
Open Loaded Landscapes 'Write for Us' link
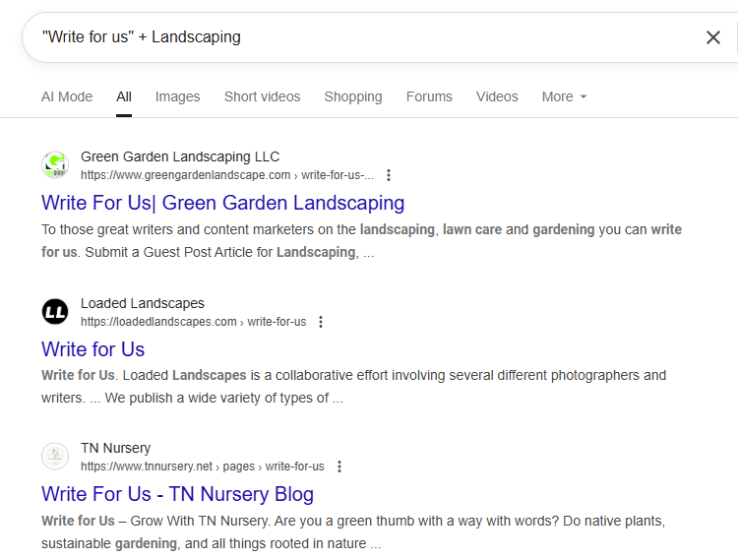(x=92, y=349)
